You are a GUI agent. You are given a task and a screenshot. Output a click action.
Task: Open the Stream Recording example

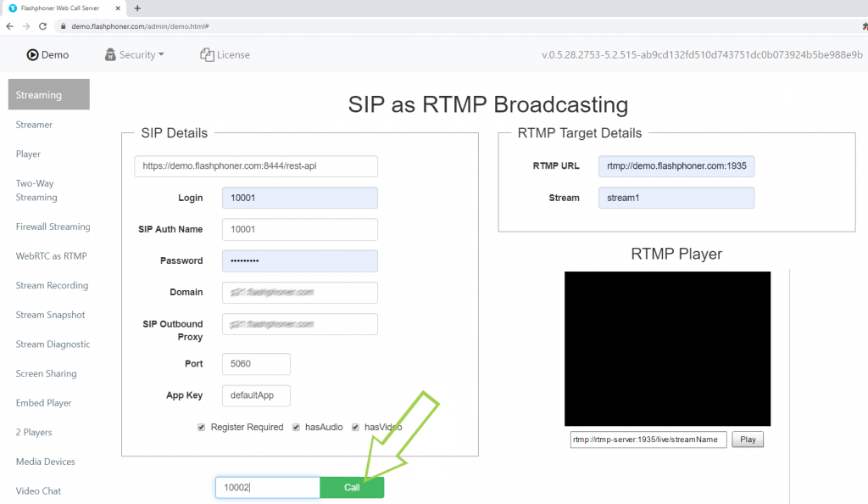coord(52,285)
